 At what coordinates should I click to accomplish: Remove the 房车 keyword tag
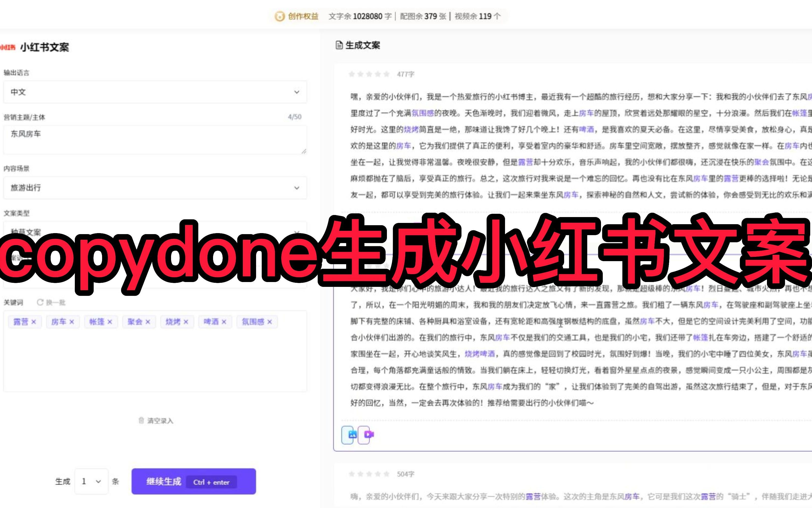point(72,322)
